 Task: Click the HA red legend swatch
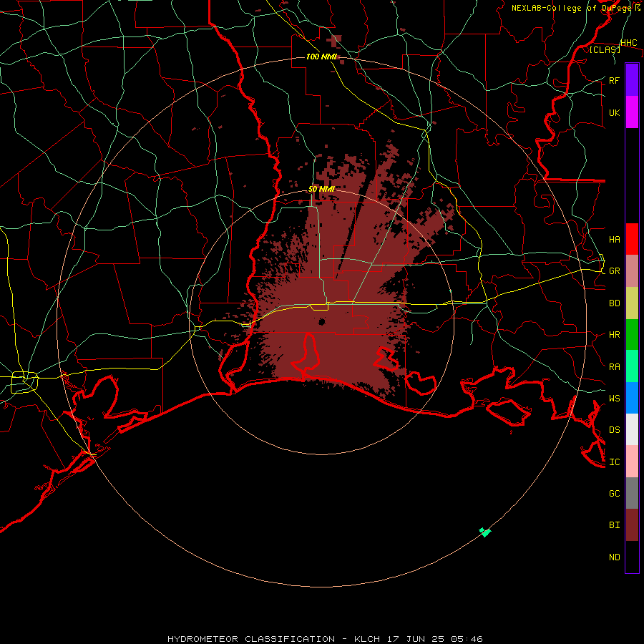pyautogui.click(x=632, y=239)
